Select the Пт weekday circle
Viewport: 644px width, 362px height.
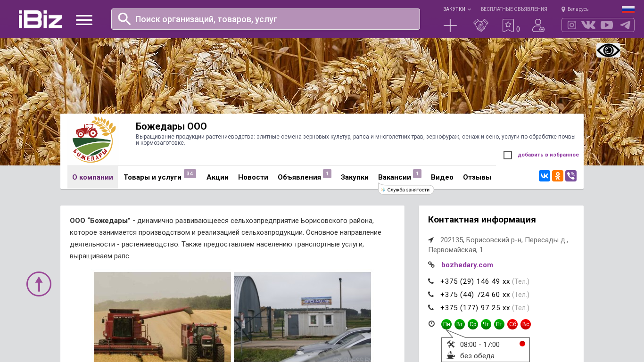pos(499,324)
